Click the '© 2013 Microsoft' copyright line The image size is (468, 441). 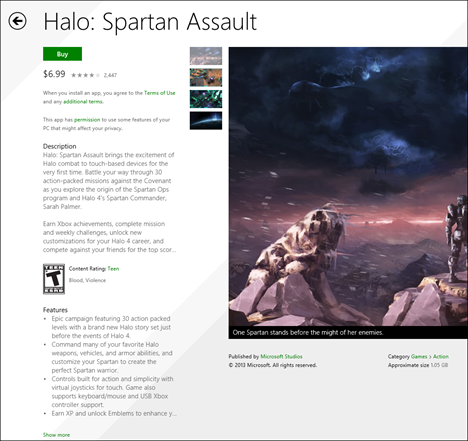(x=273, y=365)
